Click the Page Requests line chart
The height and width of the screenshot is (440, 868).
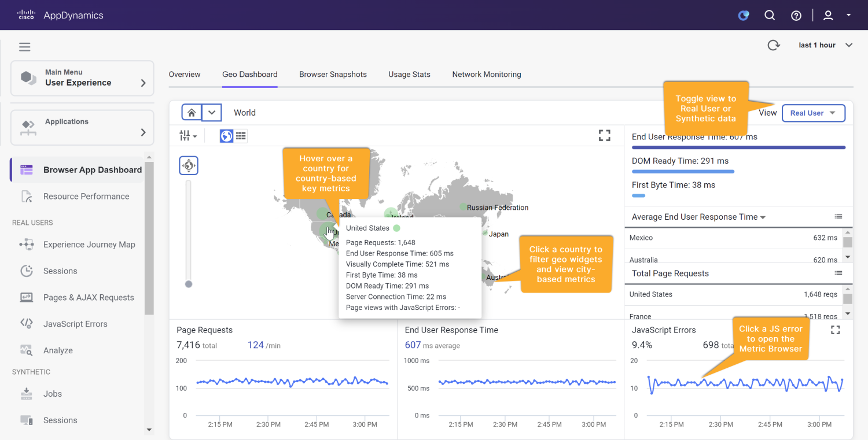292,382
